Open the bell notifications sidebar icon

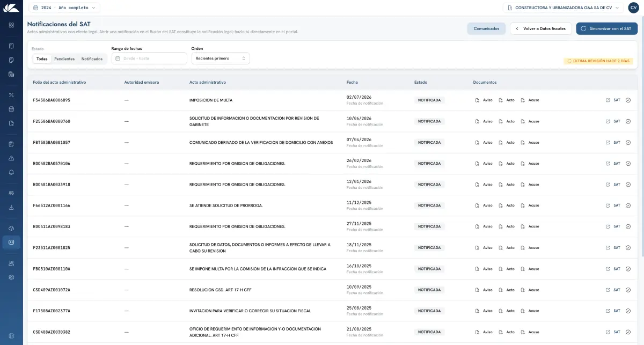pyautogui.click(x=11, y=172)
